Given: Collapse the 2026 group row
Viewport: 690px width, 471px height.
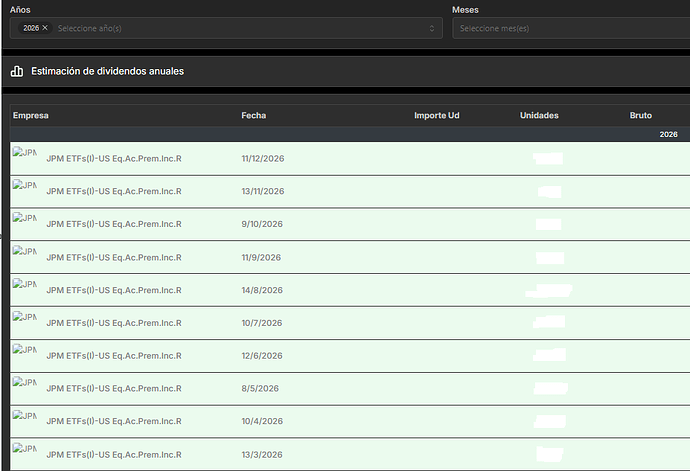Looking at the screenshot, I should [x=668, y=134].
